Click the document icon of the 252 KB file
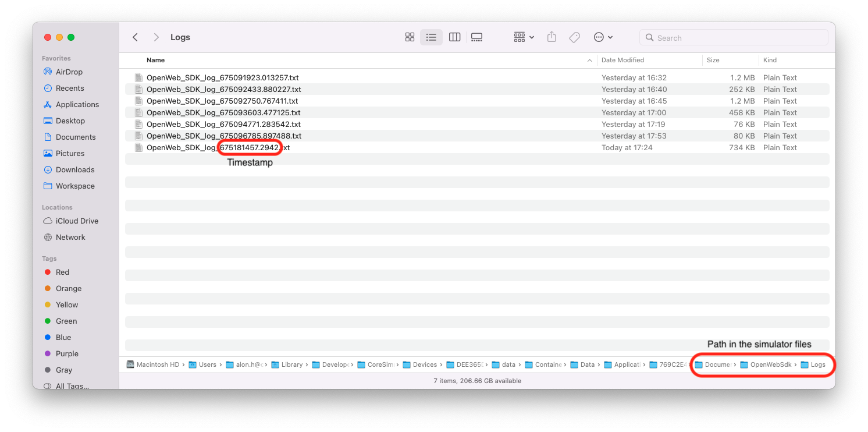This screenshot has height=432, width=868. 138,89
